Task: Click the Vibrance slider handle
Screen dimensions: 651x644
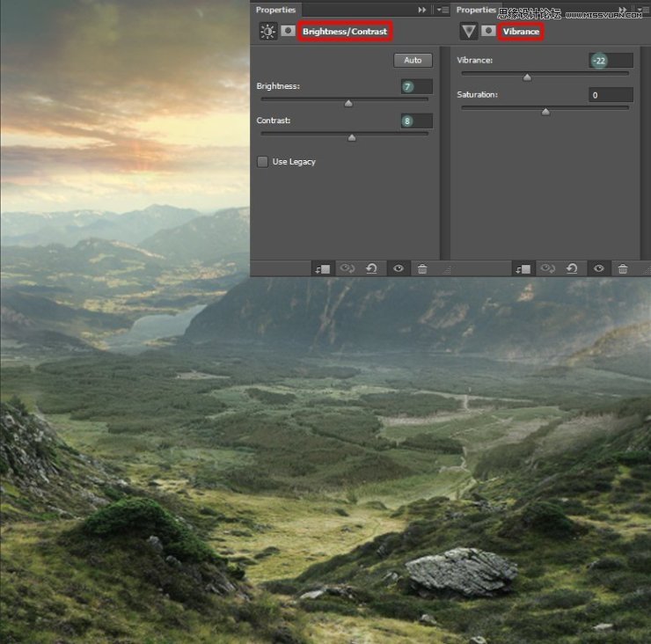Action: (x=527, y=77)
